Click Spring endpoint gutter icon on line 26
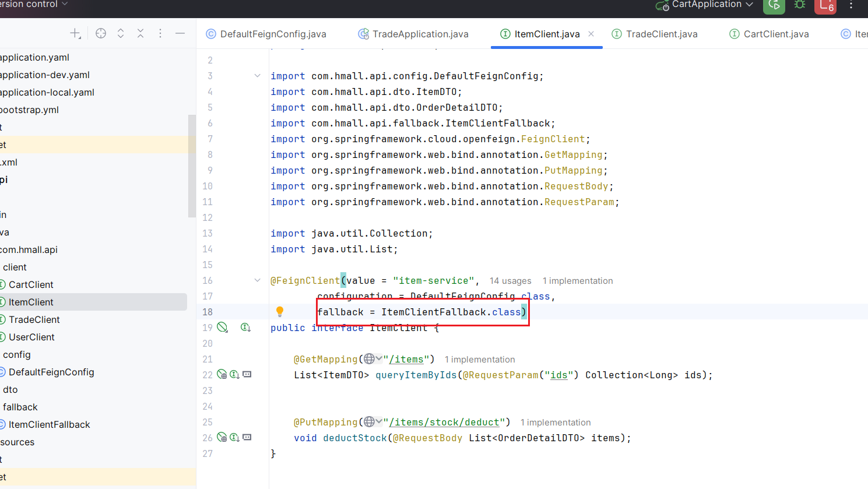868x489 pixels. coord(222,437)
